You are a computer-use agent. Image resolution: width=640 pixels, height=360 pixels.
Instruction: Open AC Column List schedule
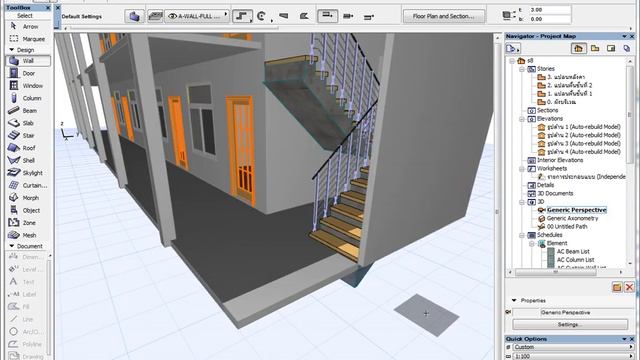[576, 260]
